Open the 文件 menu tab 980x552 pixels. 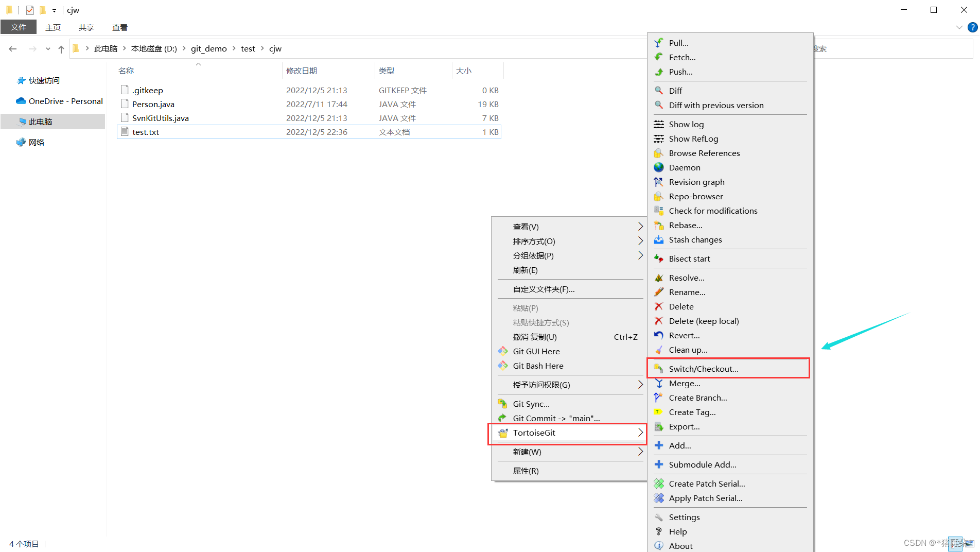click(x=19, y=27)
